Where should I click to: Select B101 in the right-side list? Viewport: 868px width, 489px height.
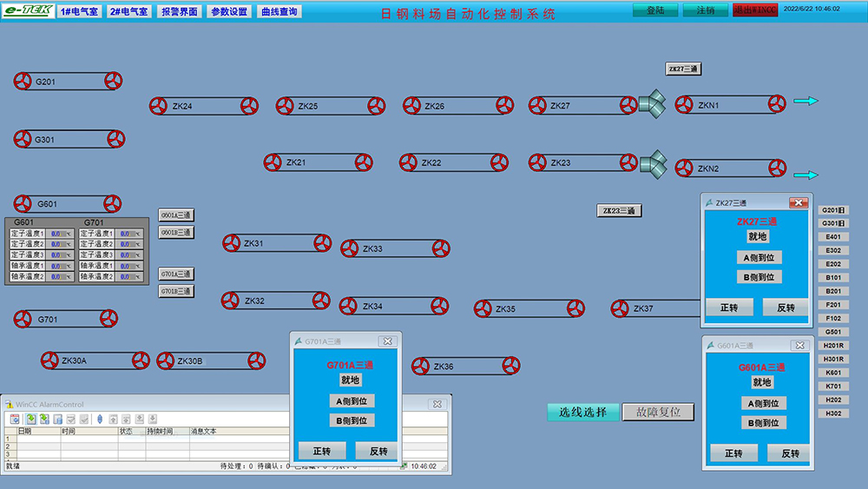(833, 277)
